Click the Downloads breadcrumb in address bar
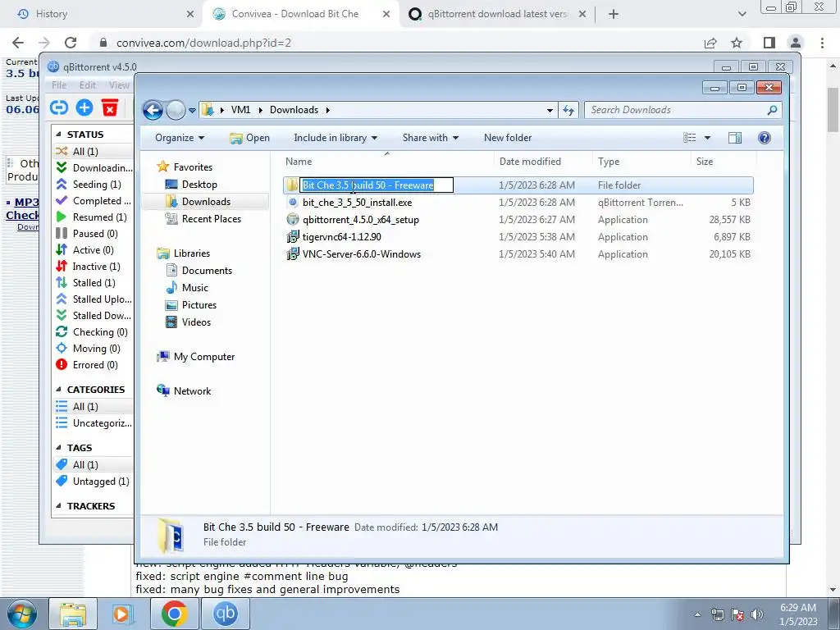Image resolution: width=840 pixels, height=630 pixels. point(294,110)
